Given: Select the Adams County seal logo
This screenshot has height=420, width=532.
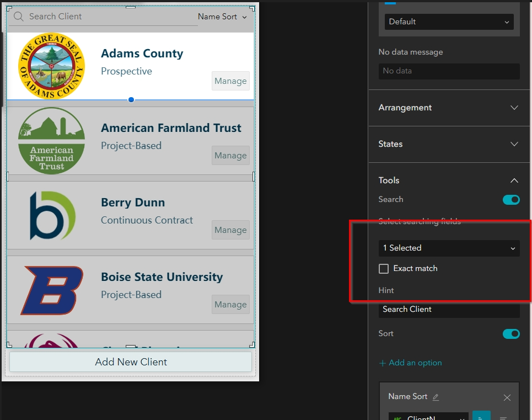Looking at the screenshot, I should (x=52, y=66).
